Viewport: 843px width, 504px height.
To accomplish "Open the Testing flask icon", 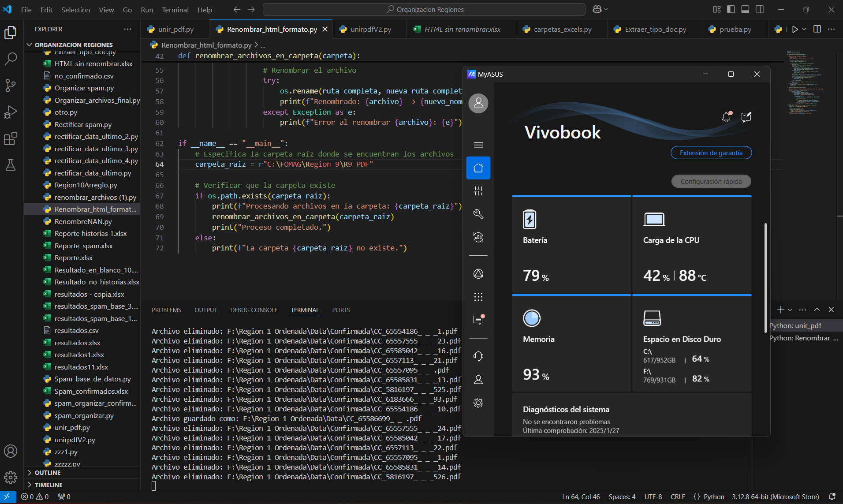I will pyautogui.click(x=11, y=165).
